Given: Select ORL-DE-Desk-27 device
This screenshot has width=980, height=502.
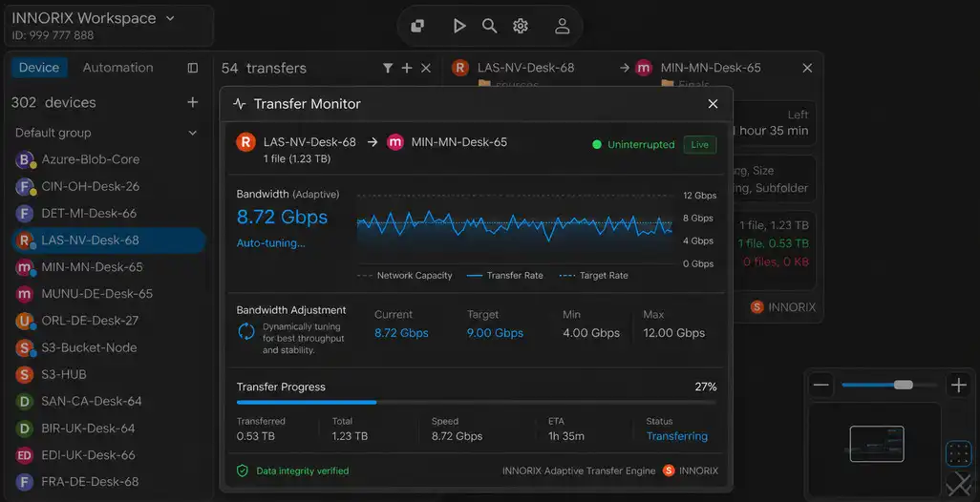Looking at the screenshot, I should pos(108,321).
